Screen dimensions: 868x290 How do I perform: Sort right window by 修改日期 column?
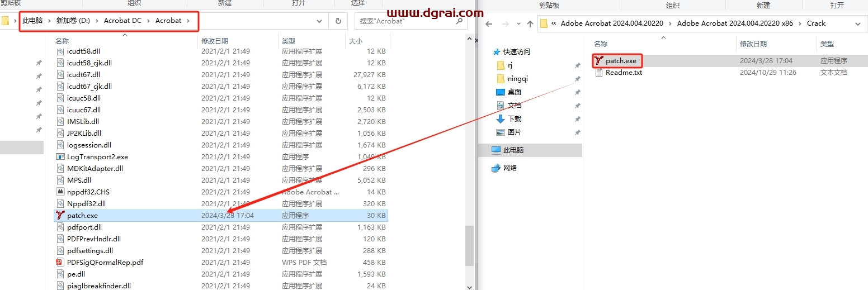(x=753, y=44)
